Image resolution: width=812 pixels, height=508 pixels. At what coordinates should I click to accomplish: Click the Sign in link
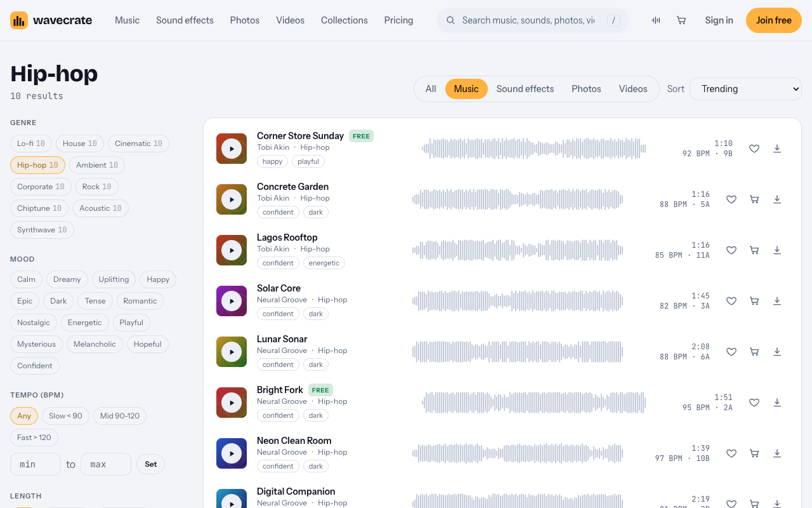coord(719,20)
